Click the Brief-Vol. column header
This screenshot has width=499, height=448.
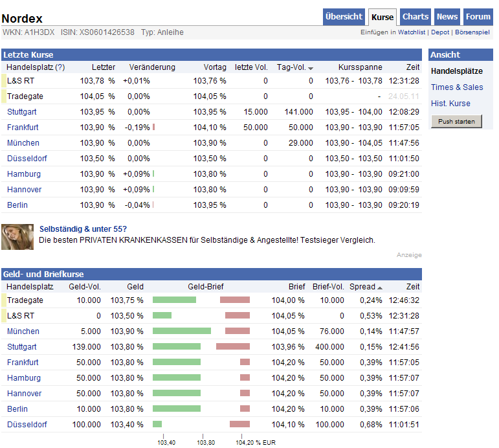tap(328, 287)
